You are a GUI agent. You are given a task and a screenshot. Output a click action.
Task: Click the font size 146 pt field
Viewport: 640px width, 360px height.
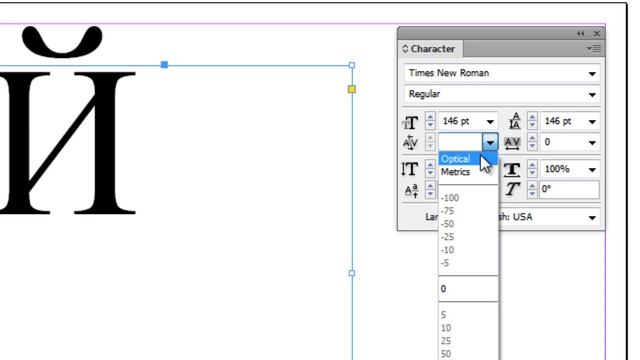coord(461,121)
